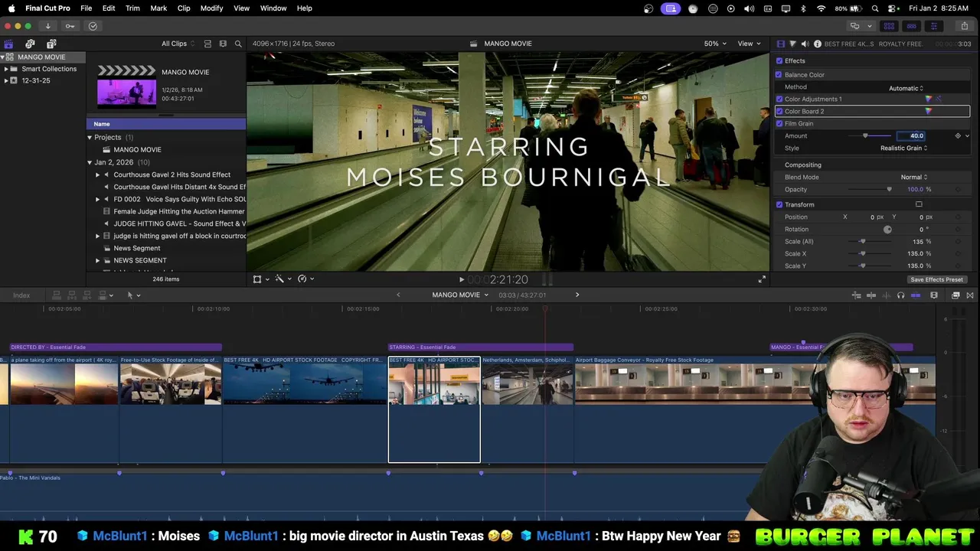Toggle solo headphones icon in timeline

click(x=900, y=295)
